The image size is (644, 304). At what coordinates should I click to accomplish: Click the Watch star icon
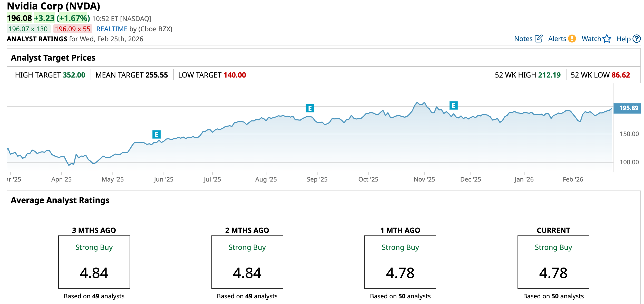[x=607, y=39]
